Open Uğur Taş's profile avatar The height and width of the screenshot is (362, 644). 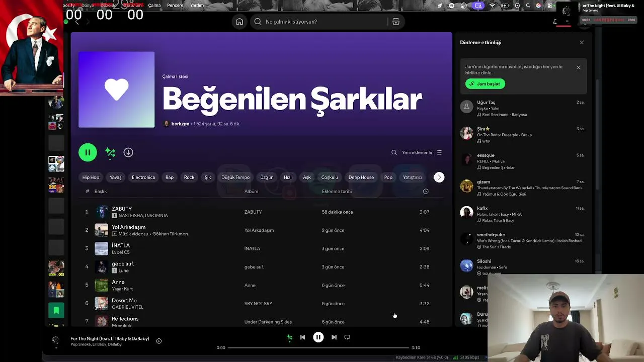tap(466, 107)
